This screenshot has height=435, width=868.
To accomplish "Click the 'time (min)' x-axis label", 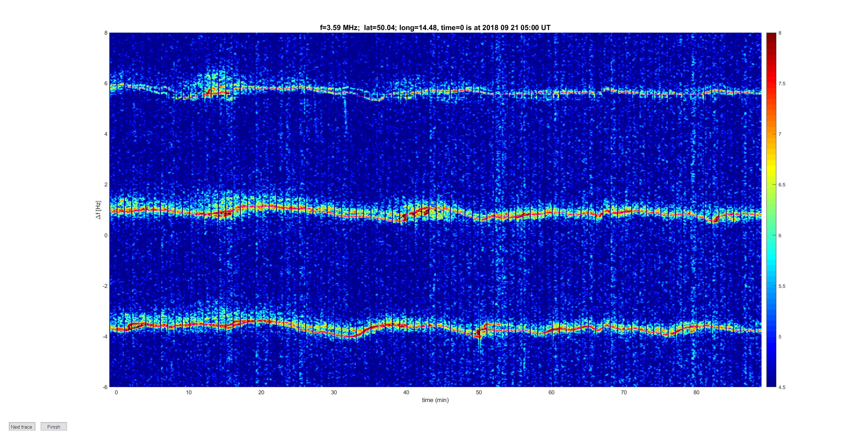I will (435, 400).
